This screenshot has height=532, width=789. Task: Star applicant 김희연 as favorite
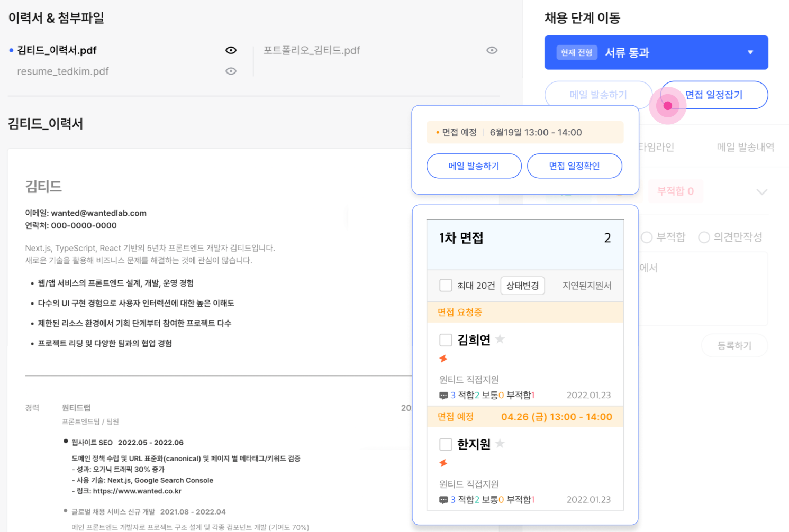[x=500, y=339]
